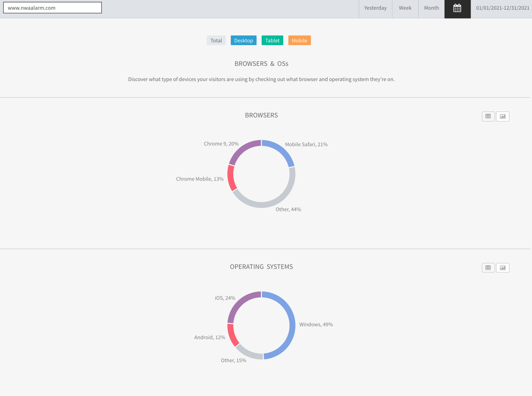Screen dimensions: 532x396
Task: Select Yesterday time range
Action: 375,8
